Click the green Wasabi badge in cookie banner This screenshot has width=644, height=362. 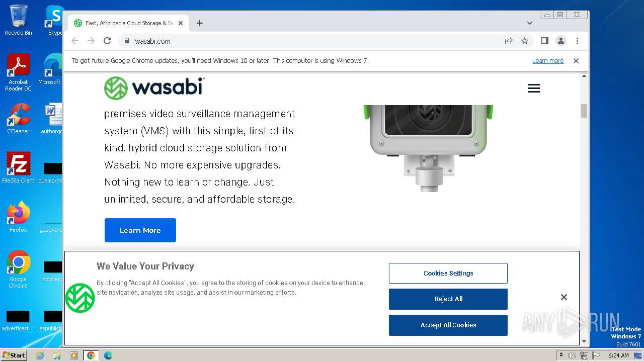pyautogui.click(x=80, y=298)
